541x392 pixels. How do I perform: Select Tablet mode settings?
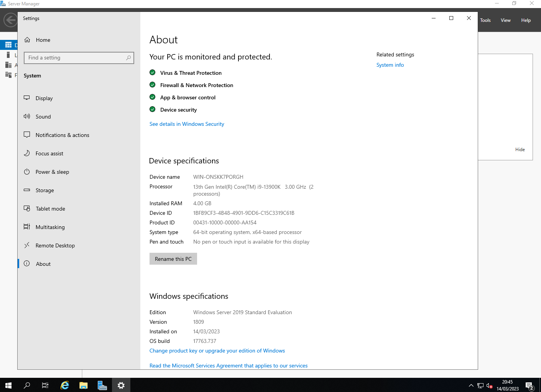pos(50,209)
